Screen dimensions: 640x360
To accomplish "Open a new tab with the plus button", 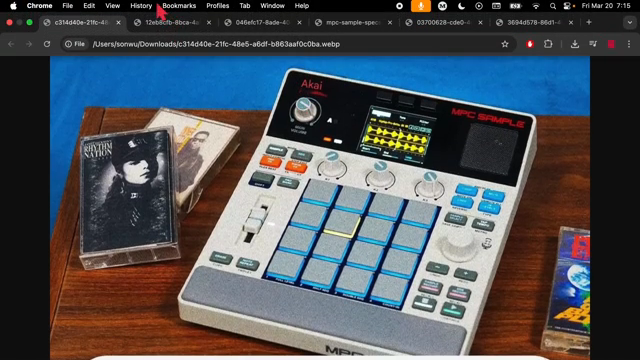I will tap(589, 22).
